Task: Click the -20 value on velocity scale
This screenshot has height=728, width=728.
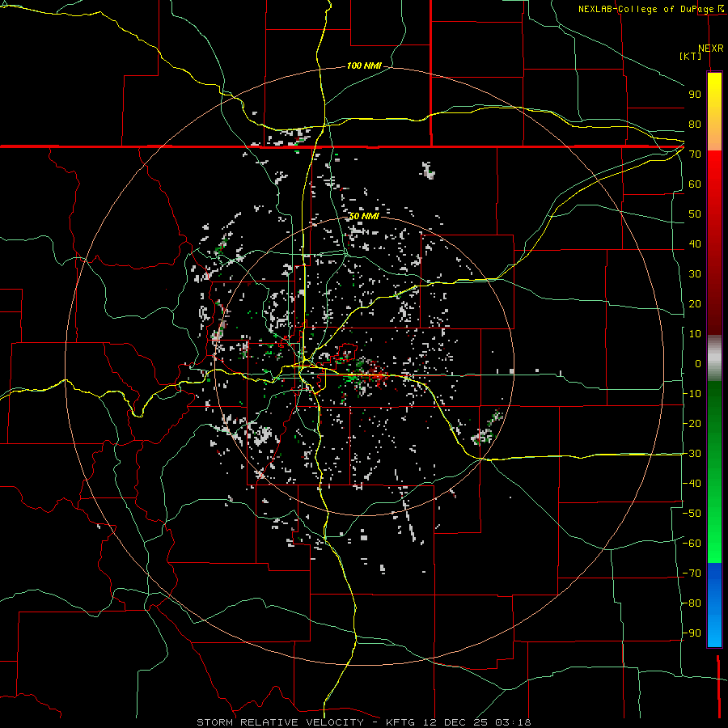Action: tap(692, 423)
